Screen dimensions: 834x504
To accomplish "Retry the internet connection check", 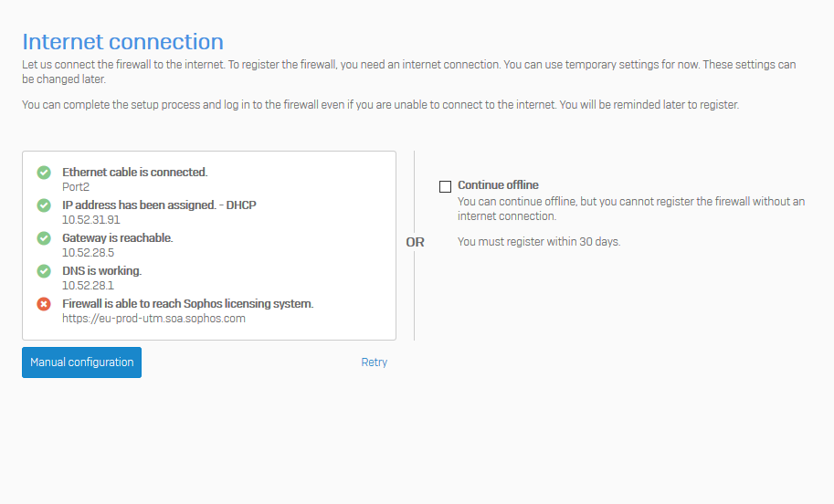I will pos(374,362).
